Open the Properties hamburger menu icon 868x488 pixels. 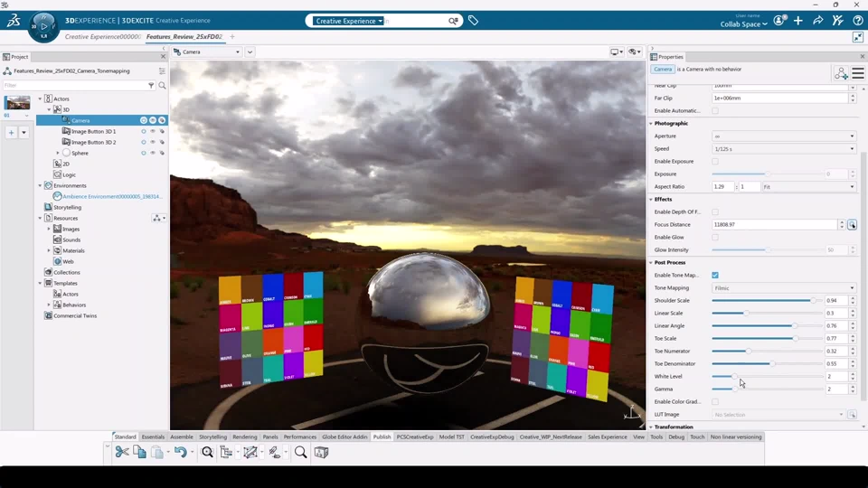[x=858, y=73]
